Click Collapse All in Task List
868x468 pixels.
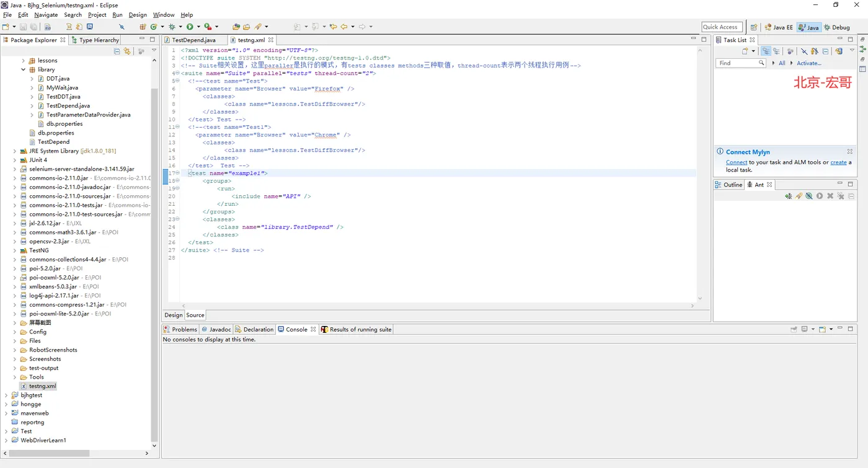click(825, 51)
